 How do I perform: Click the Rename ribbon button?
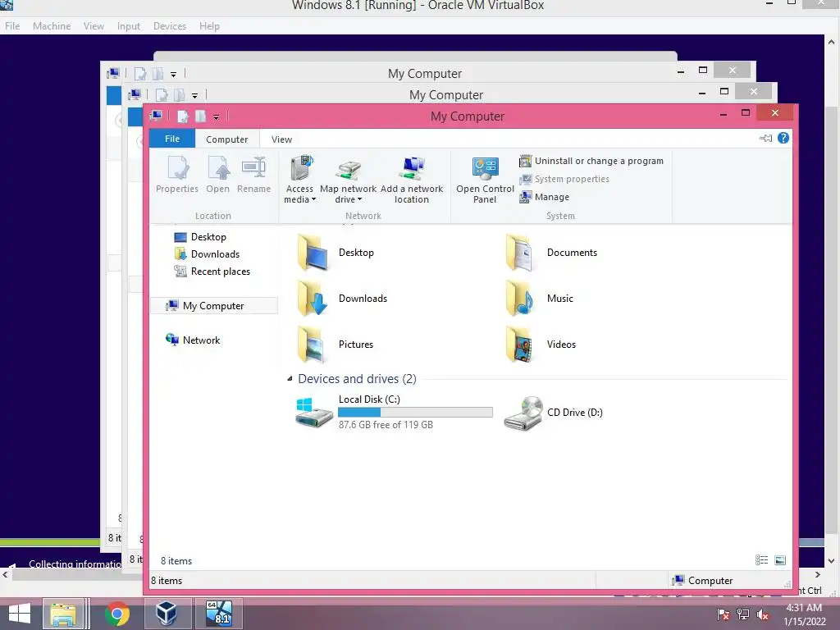[254, 174]
